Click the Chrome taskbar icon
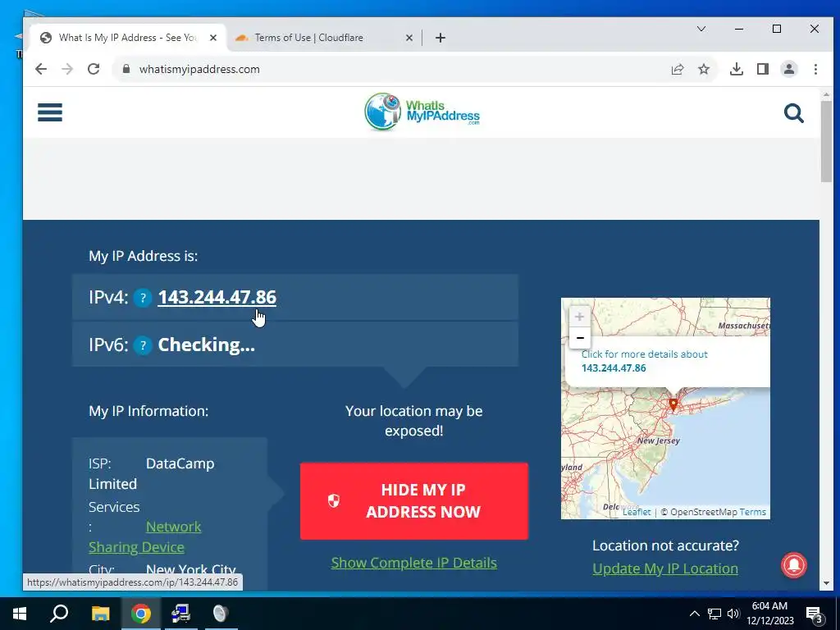The width and height of the screenshot is (840, 630). 141,614
